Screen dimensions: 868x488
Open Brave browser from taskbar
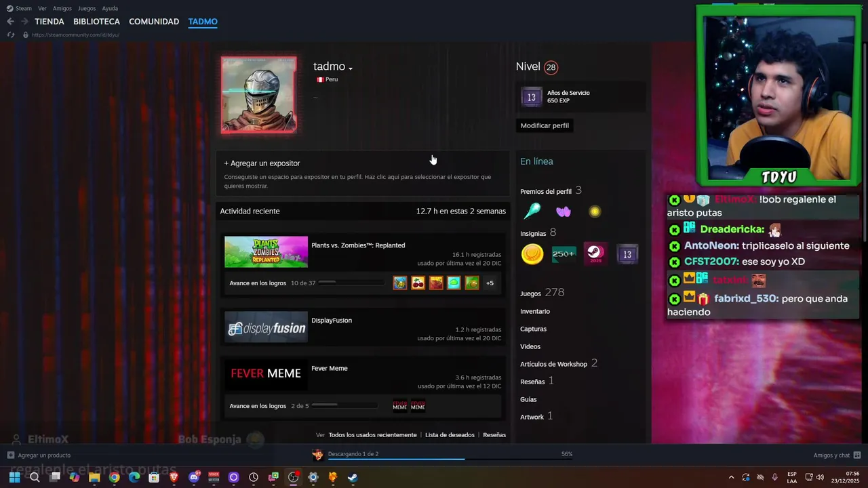tap(174, 477)
